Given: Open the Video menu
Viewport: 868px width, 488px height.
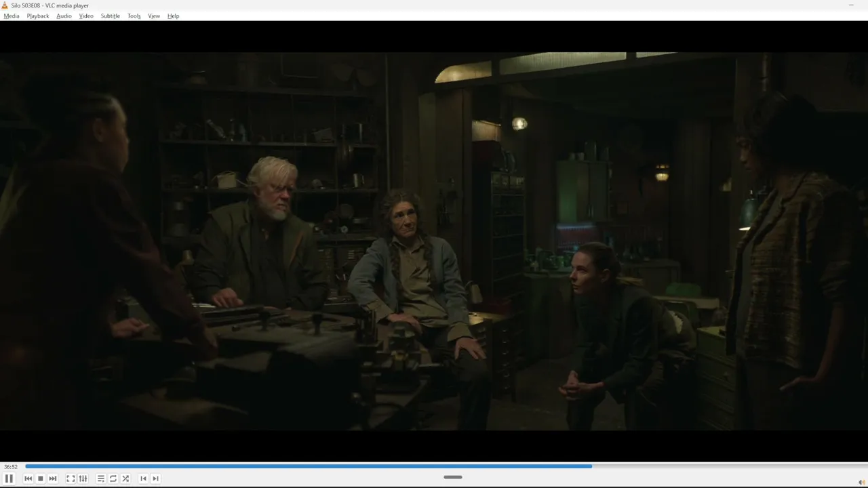Looking at the screenshot, I should pyautogui.click(x=86, y=16).
